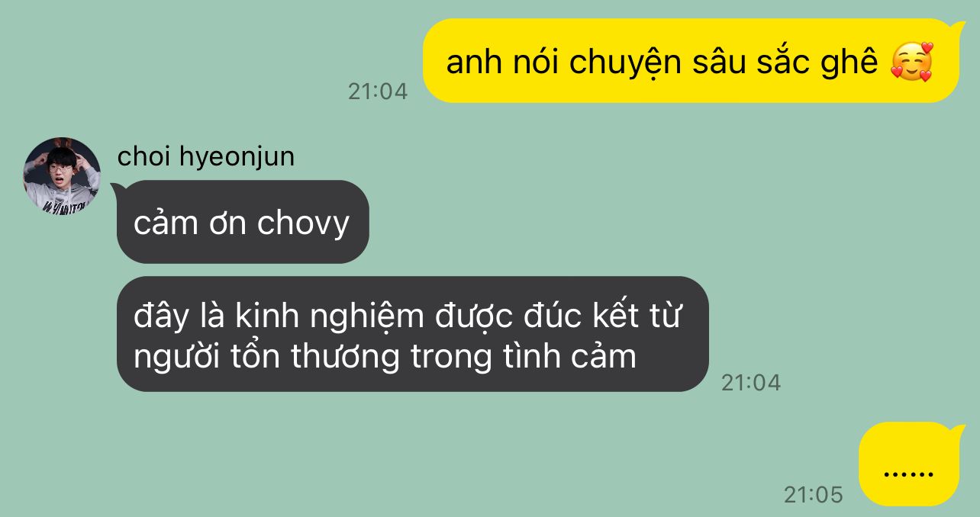Click the words "cảm ơn" in the short reply
Screen dimensions: 980x517
pos(191,223)
